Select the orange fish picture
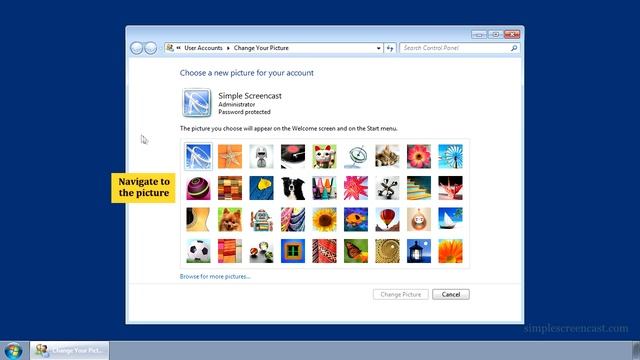640x360 pixels. pyautogui.click(x=356, y=220)
